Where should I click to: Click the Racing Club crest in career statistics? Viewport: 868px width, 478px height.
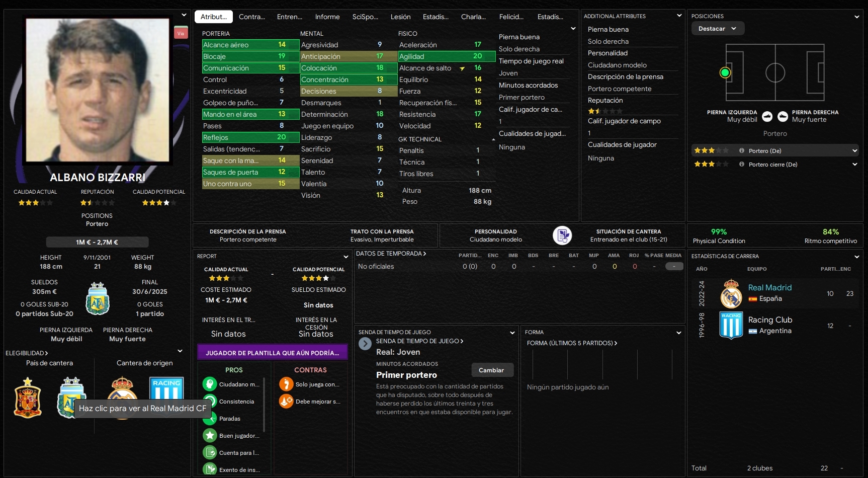(731, 325)
